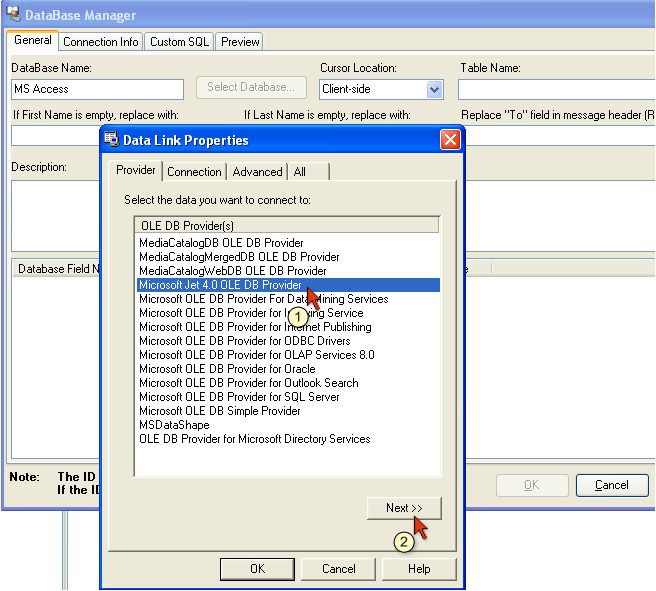Select Provider for OLAP Services 8.0
Viewport: 656px width, 591px height.
tap(288, 355)
